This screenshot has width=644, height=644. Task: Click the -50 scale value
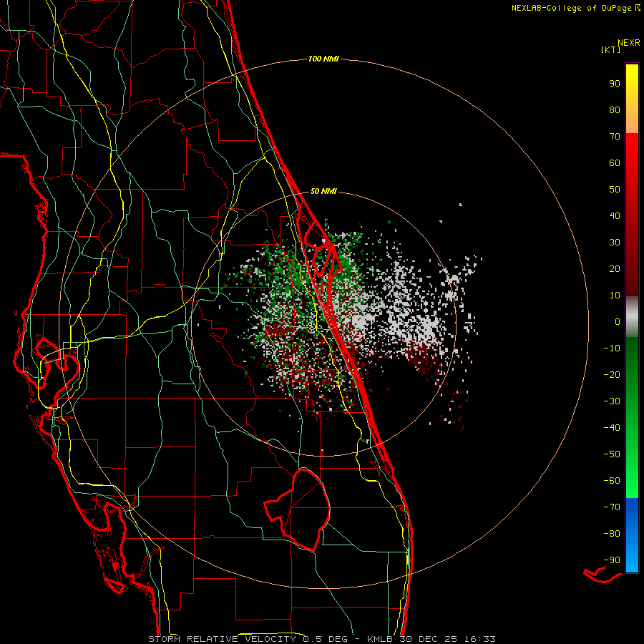pyautogui.click(x=612, y=454)
